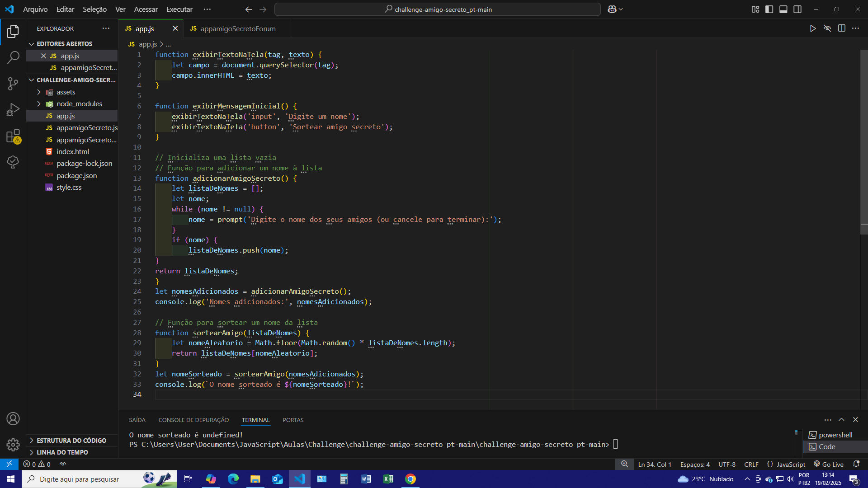Image resolution: width=868 pixels, height=488 pixels.
Task: Open the Seleção menu
Action: [x=94, y=9]
